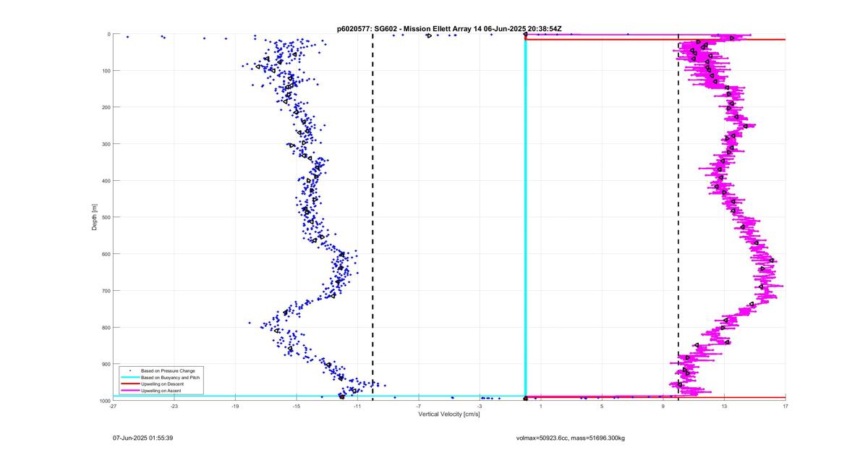Click depth tick label '600'
This screenshot has height=450, width=868.
[x=106, y=254]
